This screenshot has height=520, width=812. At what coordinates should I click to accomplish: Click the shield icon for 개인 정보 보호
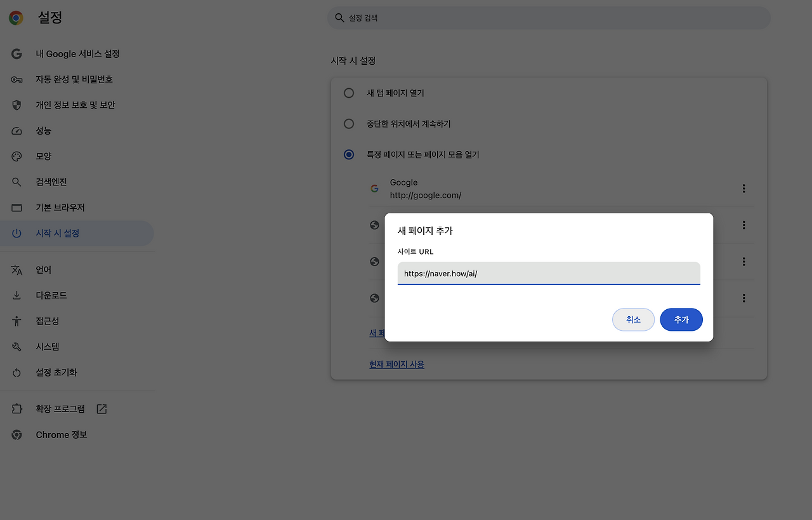(16, 105)
